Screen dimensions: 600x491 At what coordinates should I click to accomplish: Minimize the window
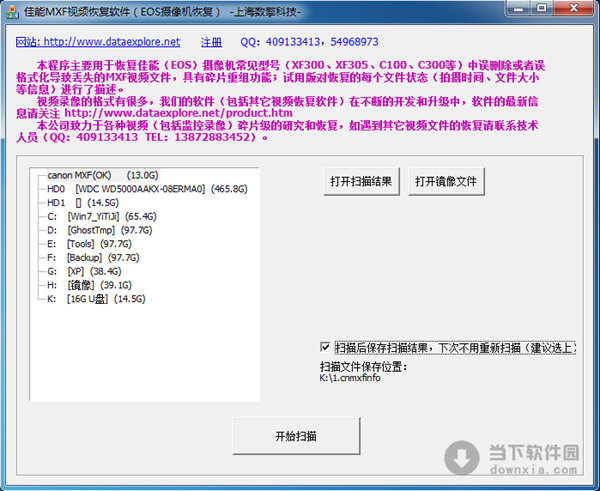[x=519, y=8]
